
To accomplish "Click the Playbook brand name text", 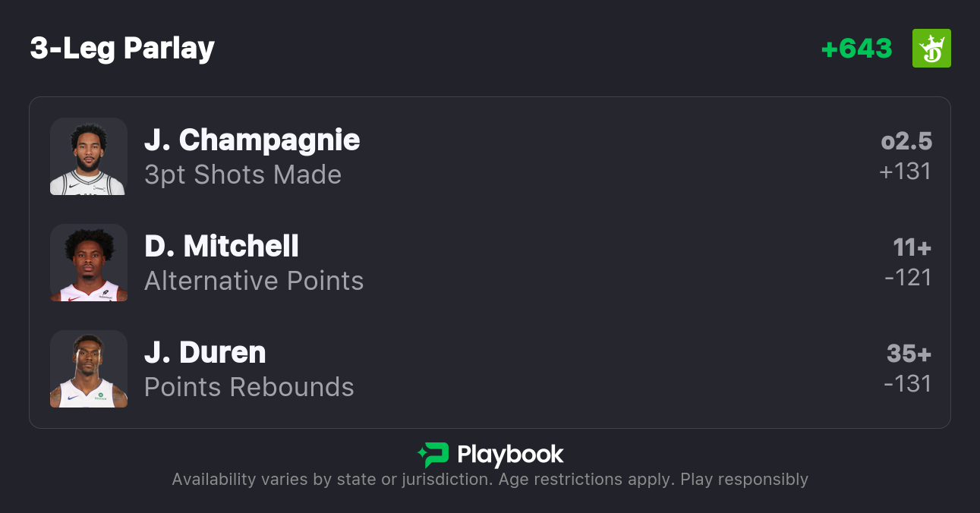I will point(510,455).
